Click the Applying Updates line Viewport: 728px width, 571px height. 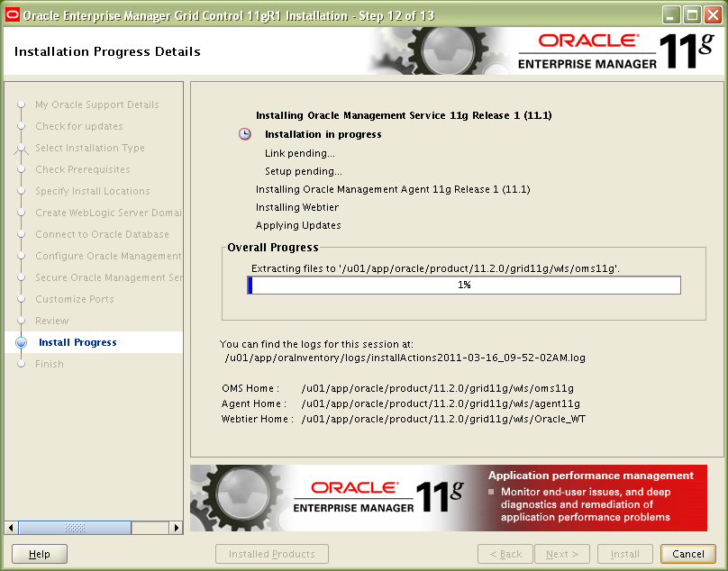[298, 225]
